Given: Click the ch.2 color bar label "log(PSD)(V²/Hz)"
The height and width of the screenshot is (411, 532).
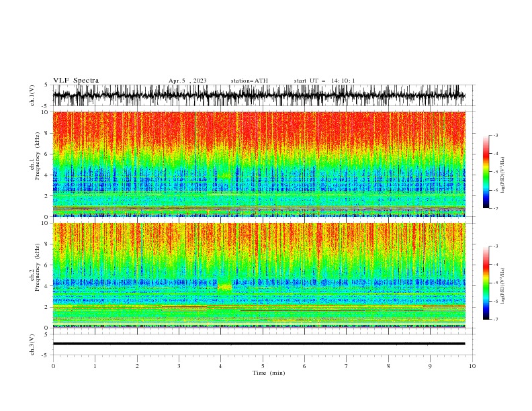Looking at the screenshot, I should [x=503, y=285].
